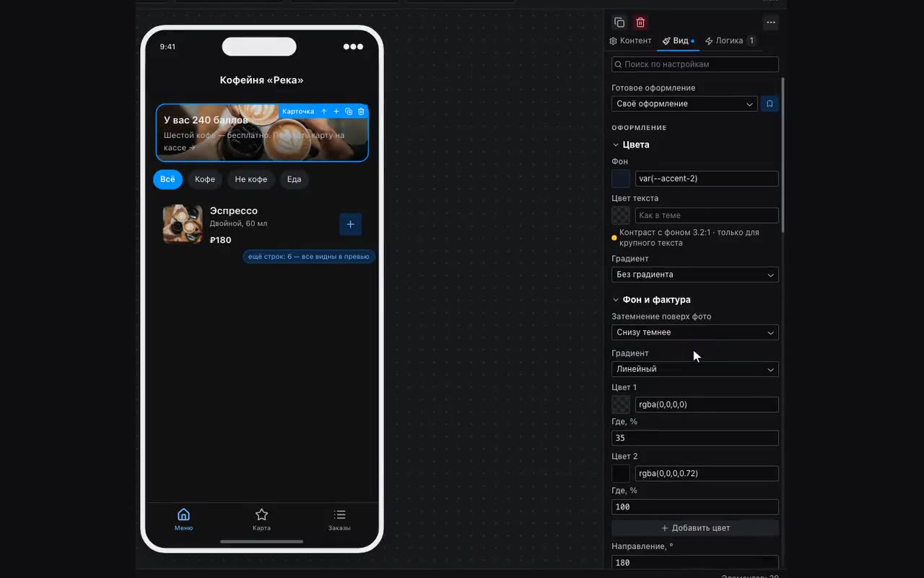This screenshot has height=578, width=924.
Task: Click the var(--accent-2) background field
Action: tap(707, 178)
